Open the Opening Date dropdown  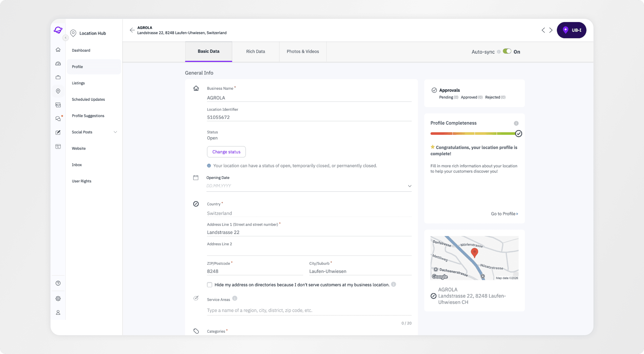pyautogui.click(x=409, y=186)
